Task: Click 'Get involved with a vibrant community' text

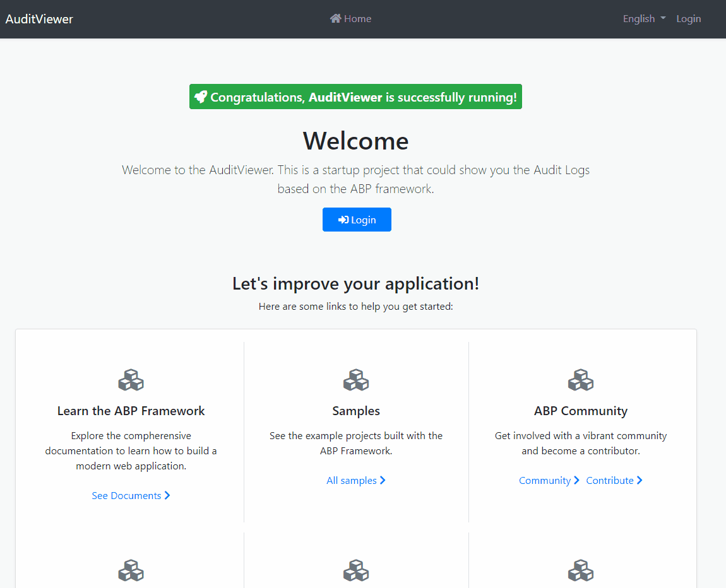Action: pos(581,443)
